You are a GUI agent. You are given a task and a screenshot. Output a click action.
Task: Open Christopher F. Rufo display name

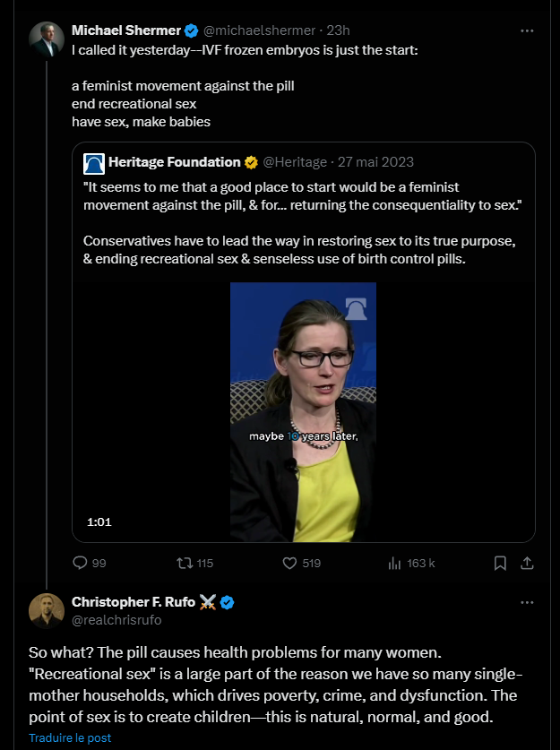click(x=134, y=602)
